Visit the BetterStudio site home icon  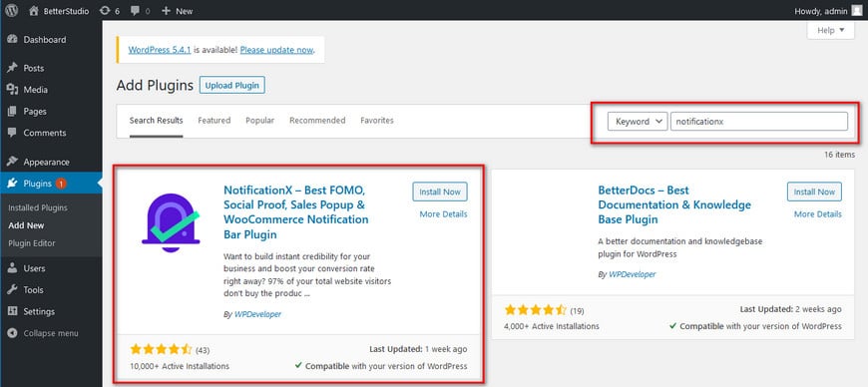[34, 11]
